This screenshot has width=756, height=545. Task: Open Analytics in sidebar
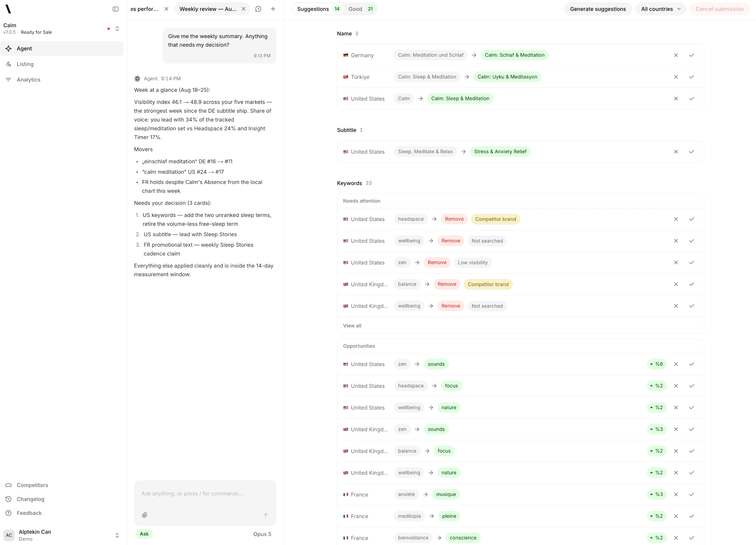62,80
